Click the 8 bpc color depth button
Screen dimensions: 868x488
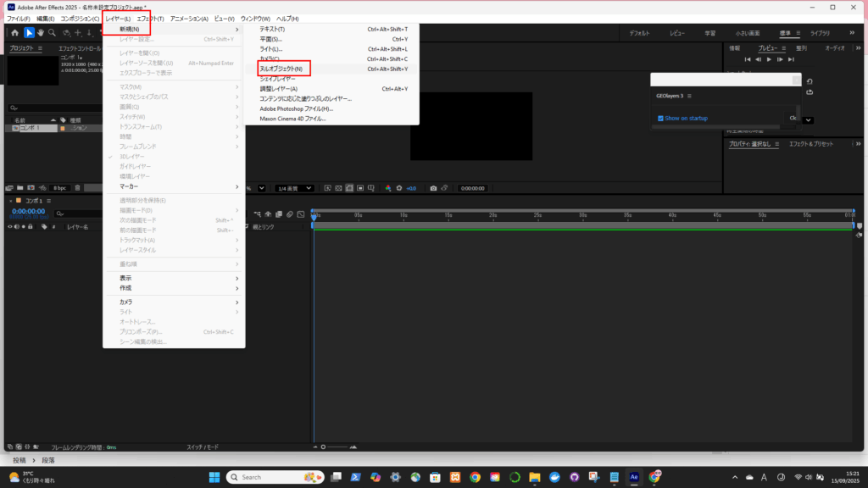click(x=59, y=187)
